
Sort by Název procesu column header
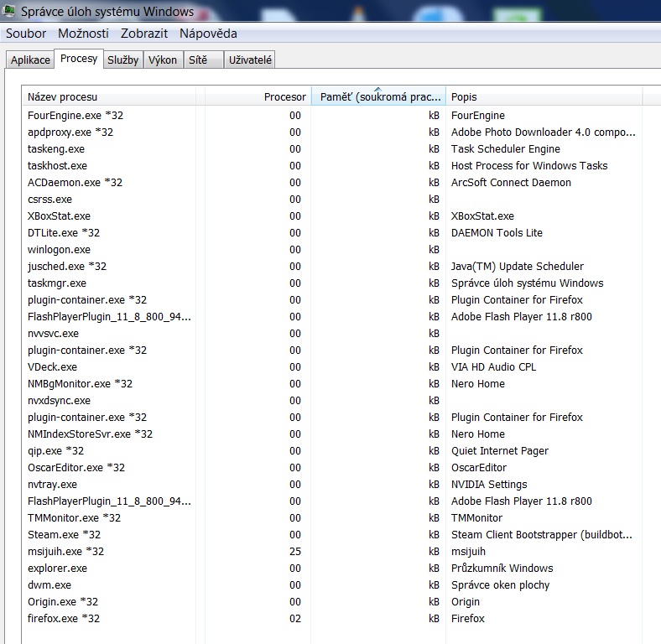pos(109,97)
